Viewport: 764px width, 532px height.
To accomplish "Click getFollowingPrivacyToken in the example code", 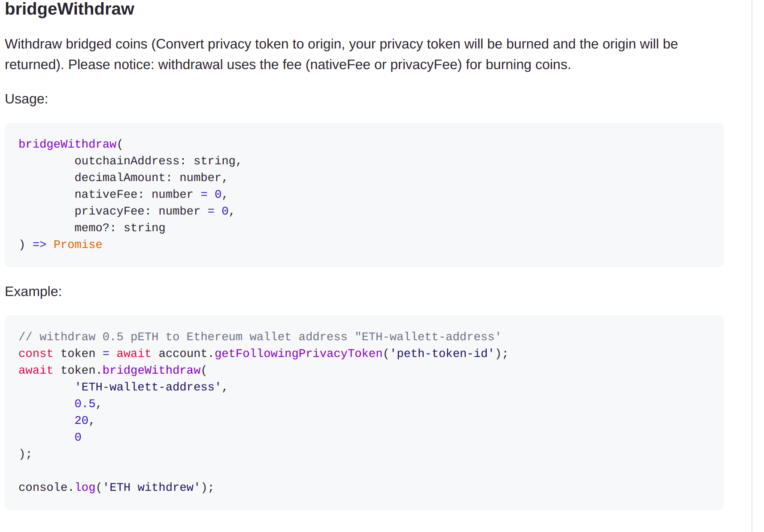I will point(298,354).
